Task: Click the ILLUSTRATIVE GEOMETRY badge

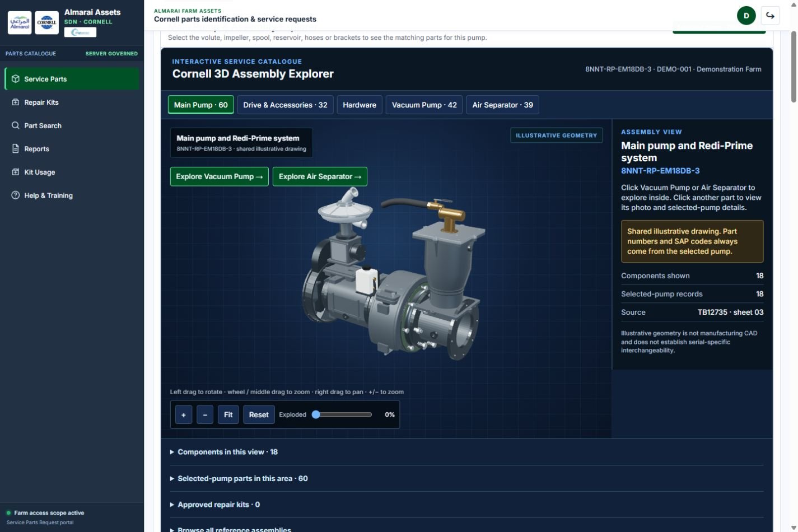Action: 557,136
